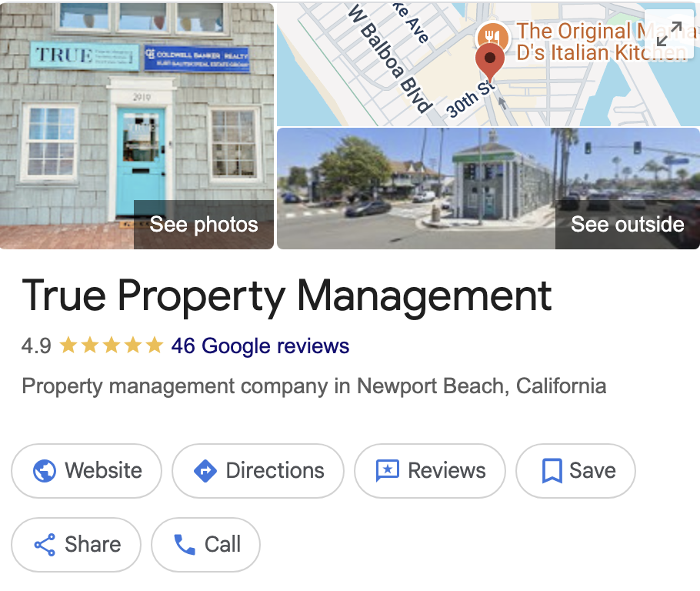Click the bookmark Save icon
The height and width of the screenshot is (591, 700).
[552, 471]
